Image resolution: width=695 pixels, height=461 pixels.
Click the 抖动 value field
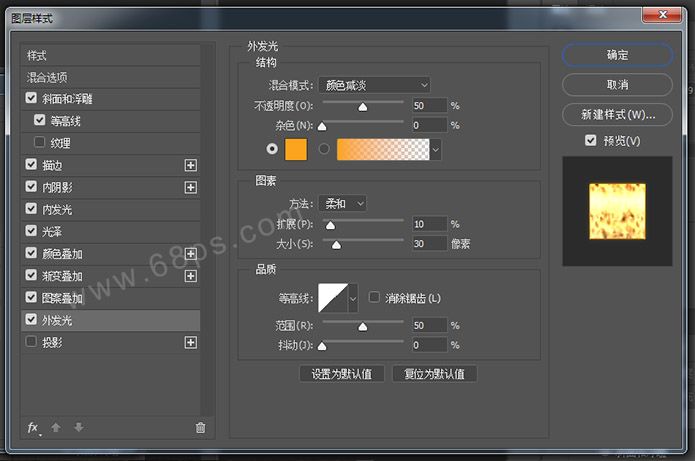pyautogui.click(x=429, y=345)
